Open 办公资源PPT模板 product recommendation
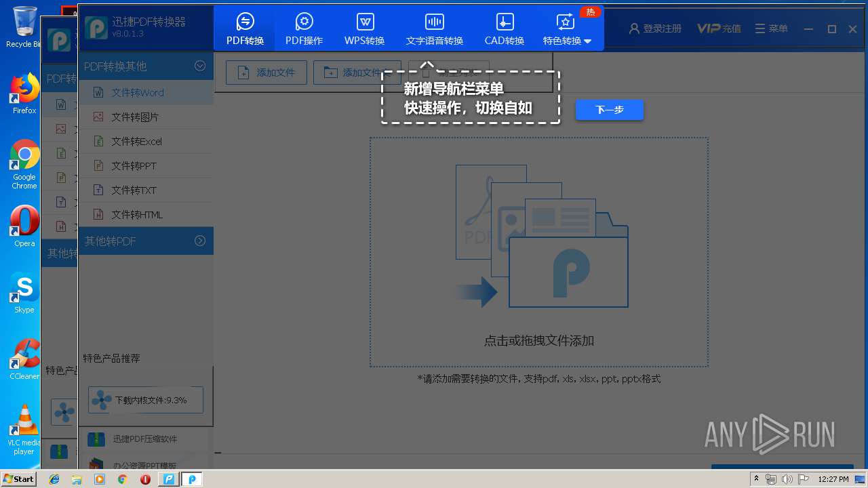Viewport: 868px width, 488px height. click(144, 465)
